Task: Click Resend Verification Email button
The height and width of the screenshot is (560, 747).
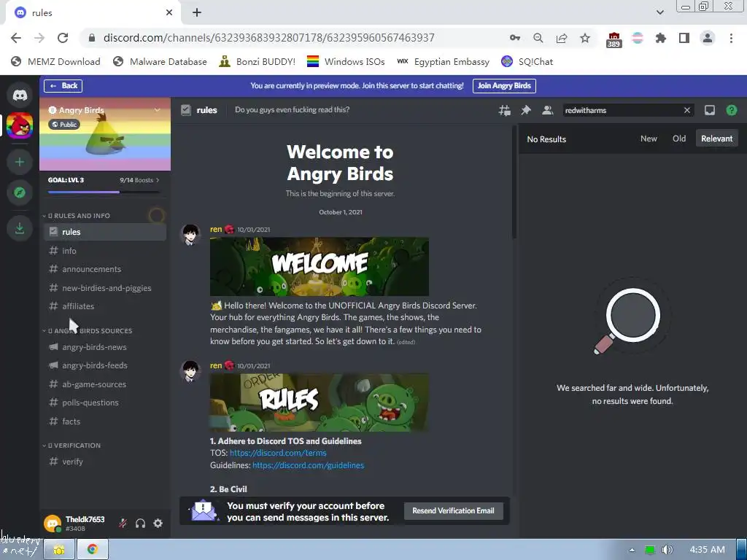Action: (453, 510)
